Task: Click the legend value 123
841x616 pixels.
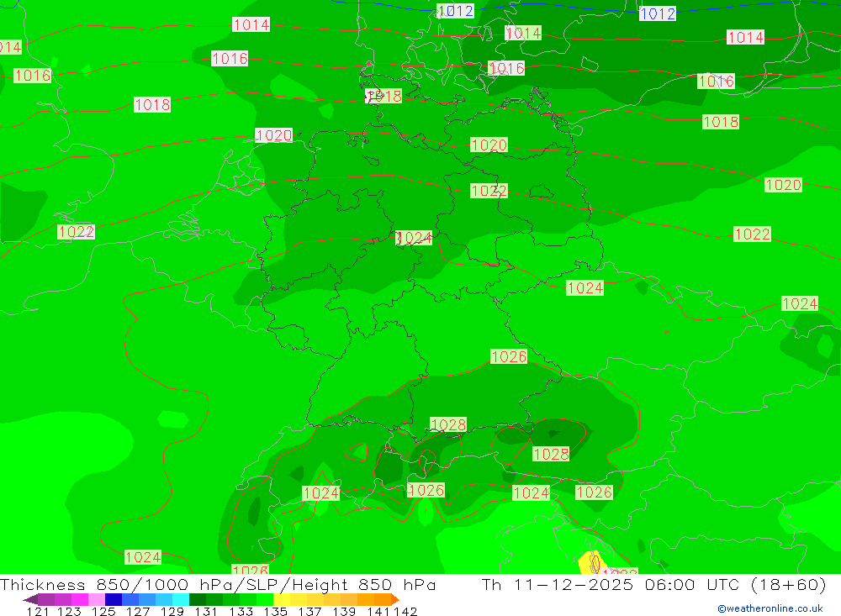Action: pos(69,611)
